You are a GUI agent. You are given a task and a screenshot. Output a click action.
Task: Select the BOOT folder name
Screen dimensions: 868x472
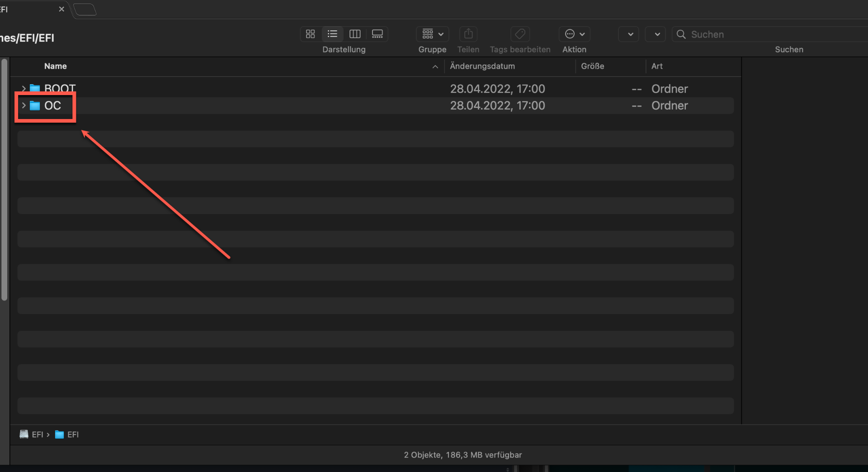pyautogui.click(x=60, y=89)
